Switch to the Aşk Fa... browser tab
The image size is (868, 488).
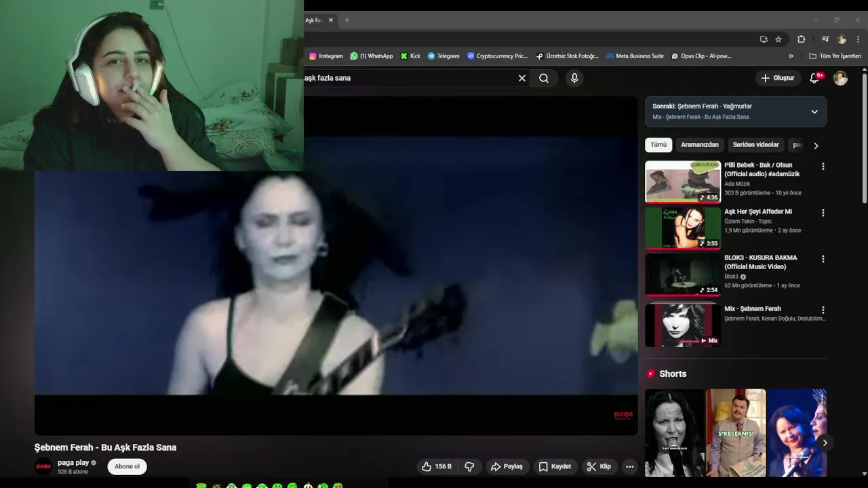315,20
